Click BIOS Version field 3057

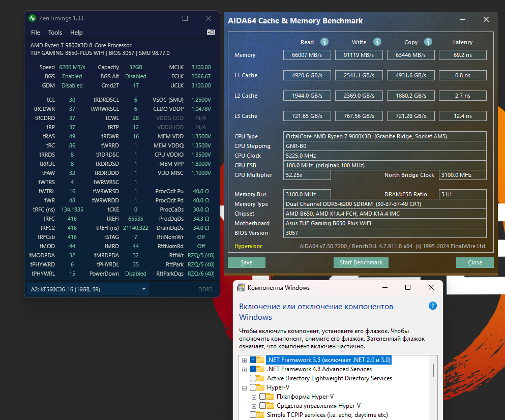385,233
